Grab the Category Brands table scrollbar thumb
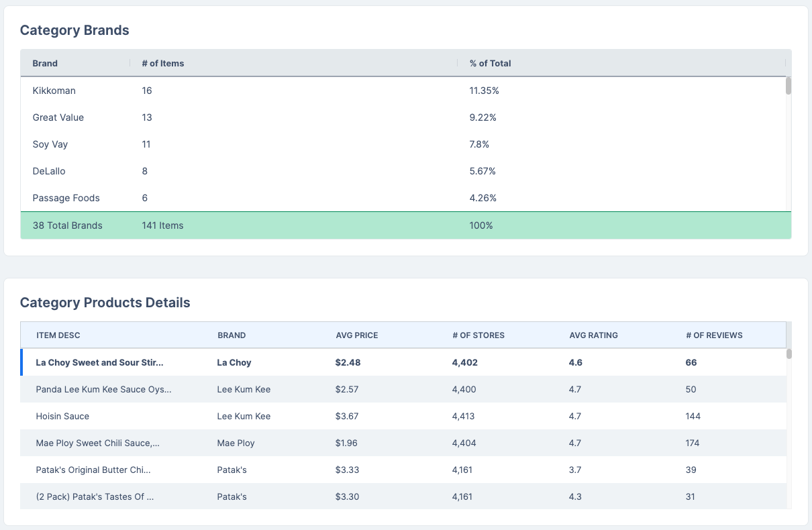This screenshot has height=530, width=812. tap(789, 86)
